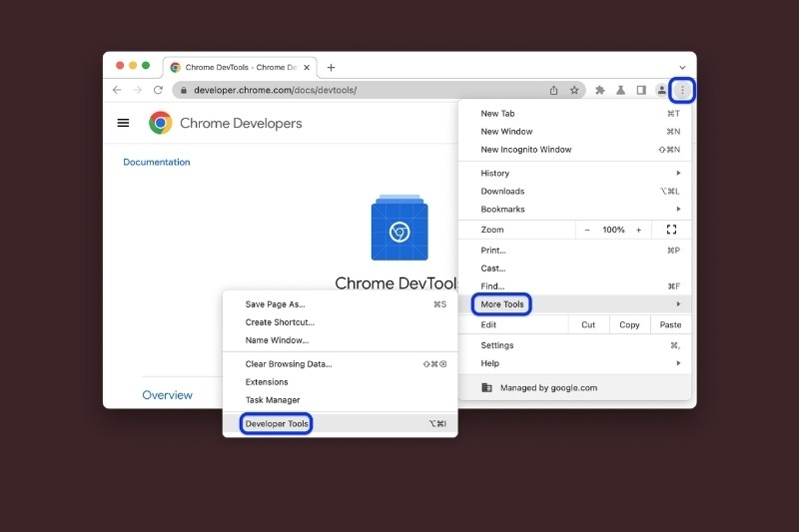Click the 100% zoom value
Viewport: 799px width, 532px height.
point(613,230)
